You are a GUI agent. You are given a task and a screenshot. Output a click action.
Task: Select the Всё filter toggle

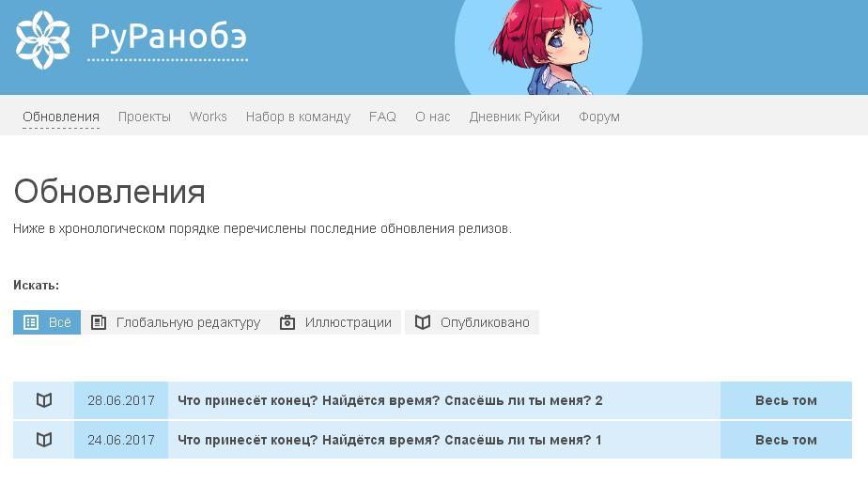(x=47, y=322)
